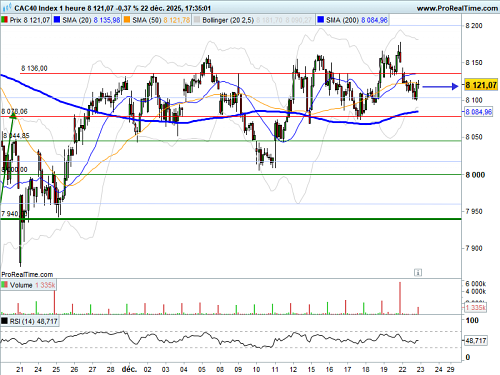Click date 28 on the time axis
This screenshot has height=375, width=500.
point(110,369)
